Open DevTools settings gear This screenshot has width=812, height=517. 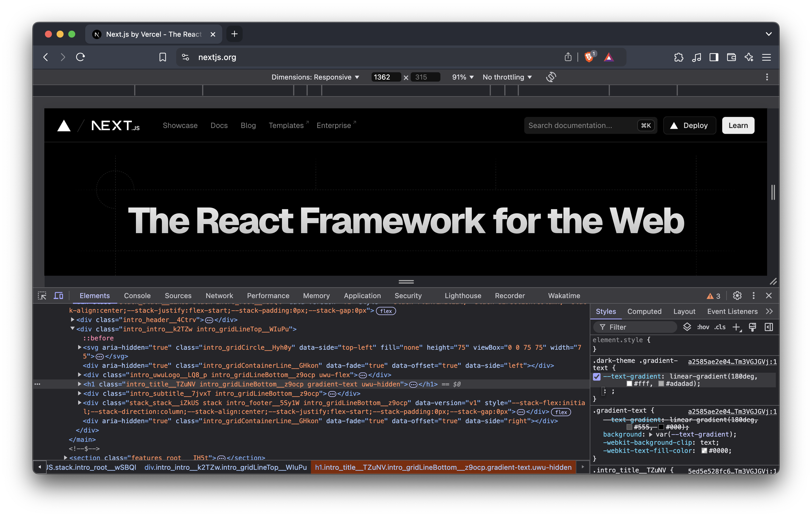737,296
